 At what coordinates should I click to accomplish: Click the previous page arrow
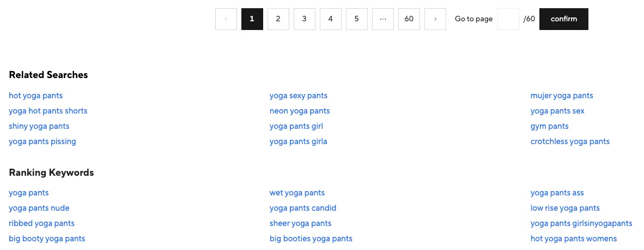[226, 19]
